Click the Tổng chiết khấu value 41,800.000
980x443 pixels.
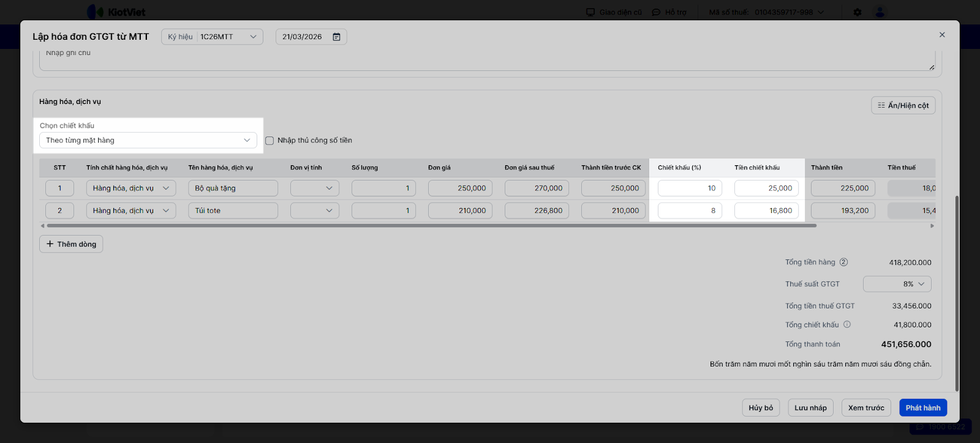pyautogui.click(x=912, y=325)
